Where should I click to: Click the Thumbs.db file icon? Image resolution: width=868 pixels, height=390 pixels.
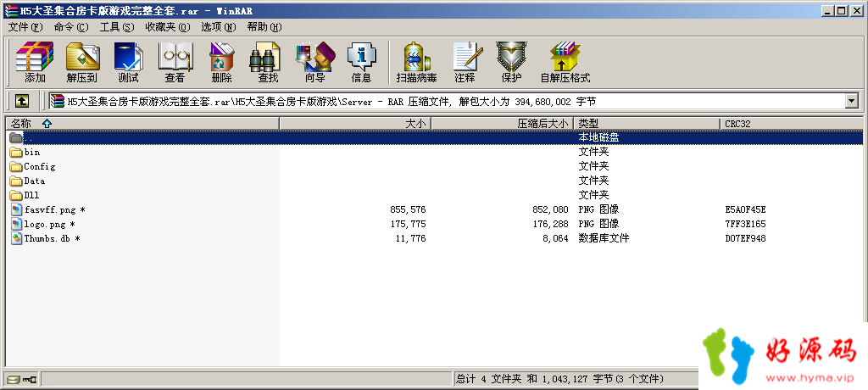[16, 238]
